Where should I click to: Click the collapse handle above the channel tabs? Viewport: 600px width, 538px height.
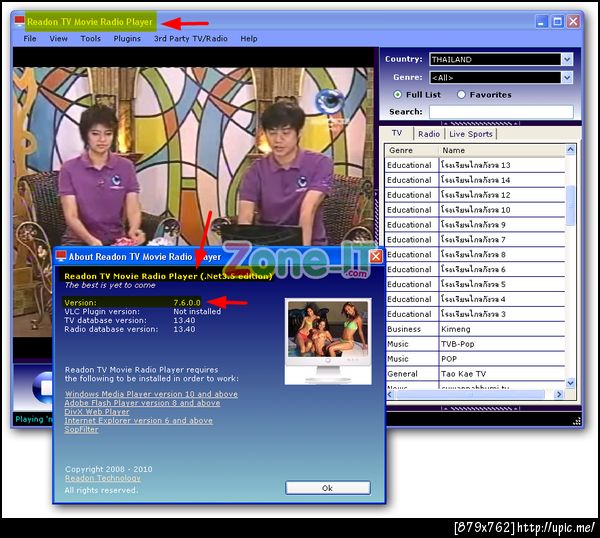(480, 123)
